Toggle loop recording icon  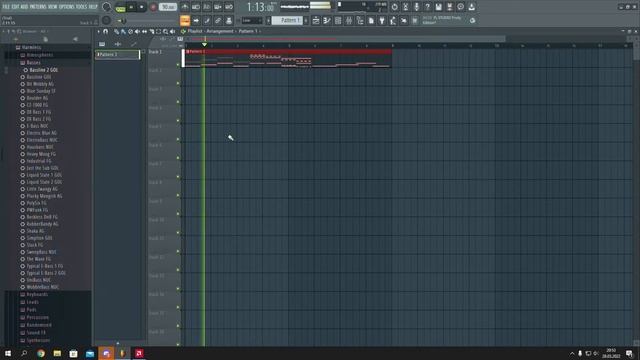pos(229,7)
